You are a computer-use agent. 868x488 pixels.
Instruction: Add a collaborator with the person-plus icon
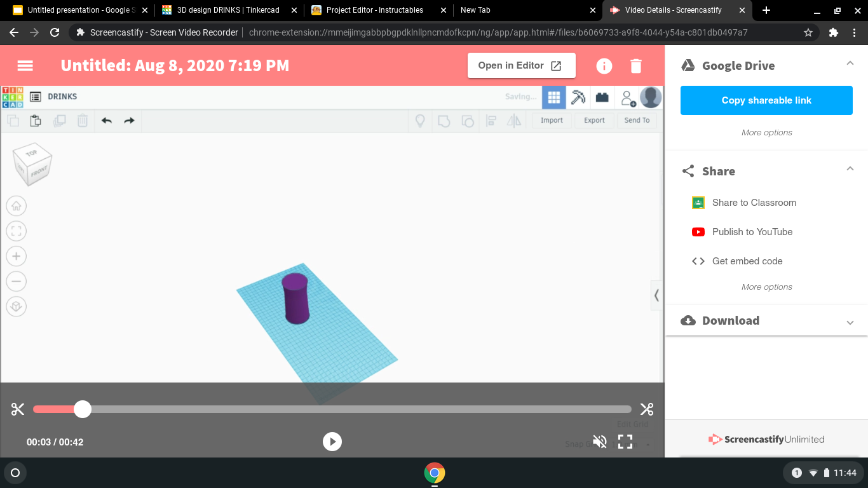click(x=628, y=97)
